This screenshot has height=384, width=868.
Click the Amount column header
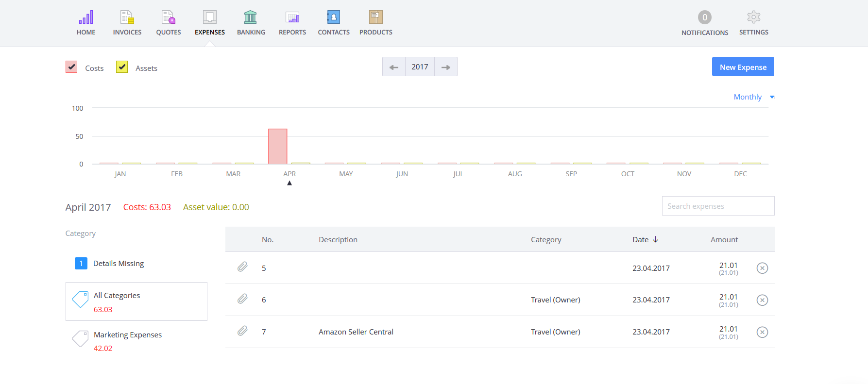724,240
